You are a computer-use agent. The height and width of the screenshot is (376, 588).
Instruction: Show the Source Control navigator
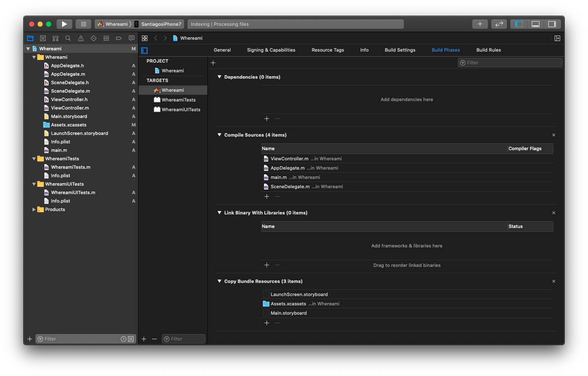[x=43, y=38]
